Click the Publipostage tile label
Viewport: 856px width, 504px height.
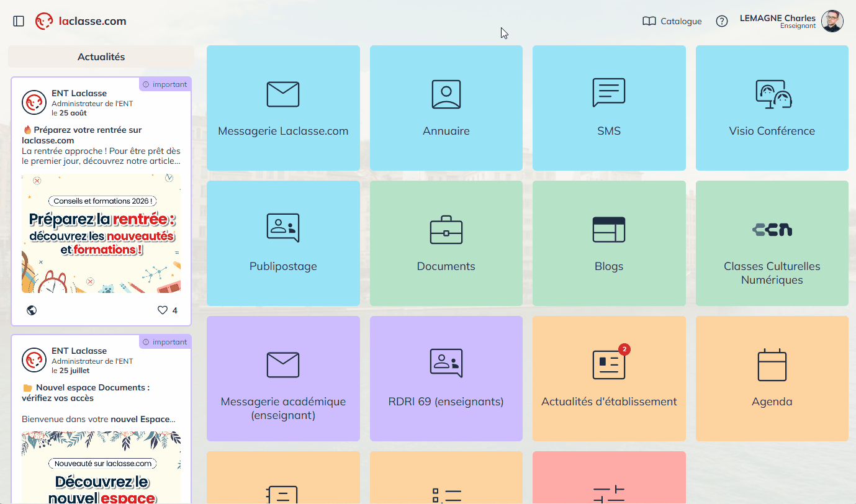(283, 266)
